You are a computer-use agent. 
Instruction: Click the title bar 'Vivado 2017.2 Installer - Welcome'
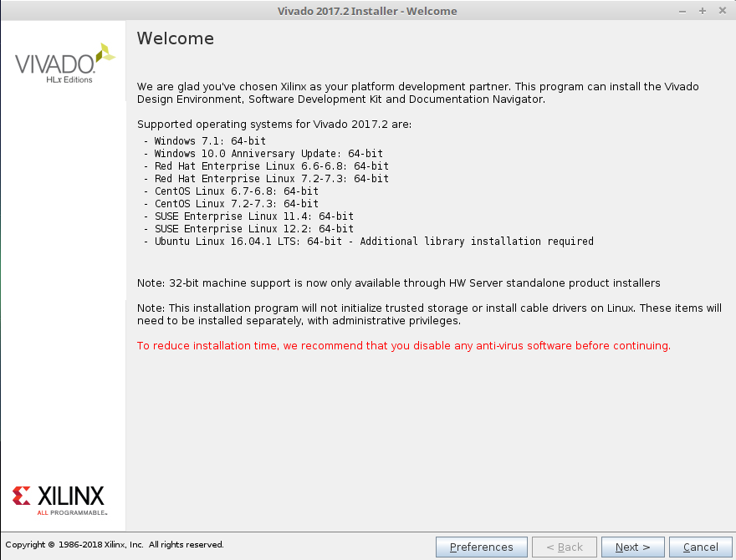coord(367,11)
